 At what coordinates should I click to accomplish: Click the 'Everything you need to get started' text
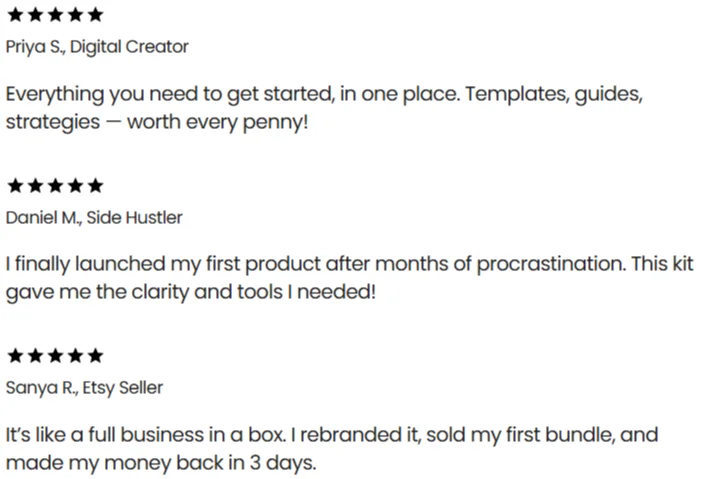169,94
